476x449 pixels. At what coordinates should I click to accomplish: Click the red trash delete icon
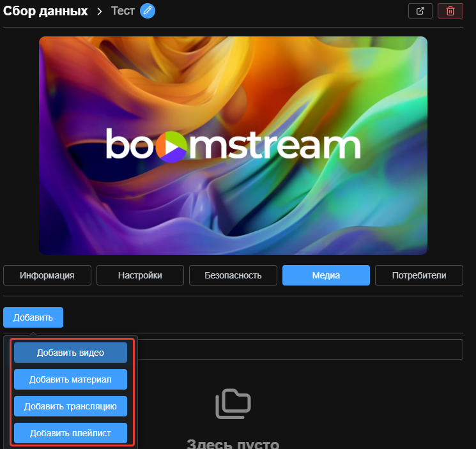tap(450, 11)
